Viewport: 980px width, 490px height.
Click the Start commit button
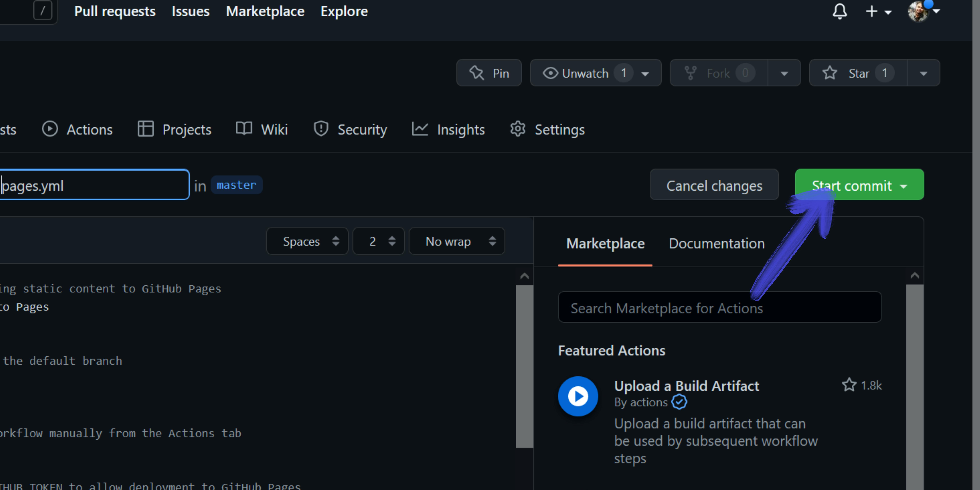(859, 184)
